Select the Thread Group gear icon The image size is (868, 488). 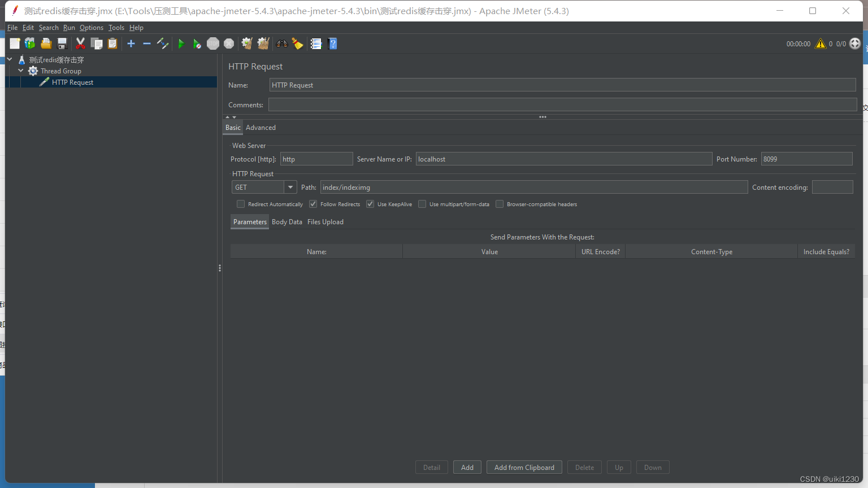pos(33,71)
